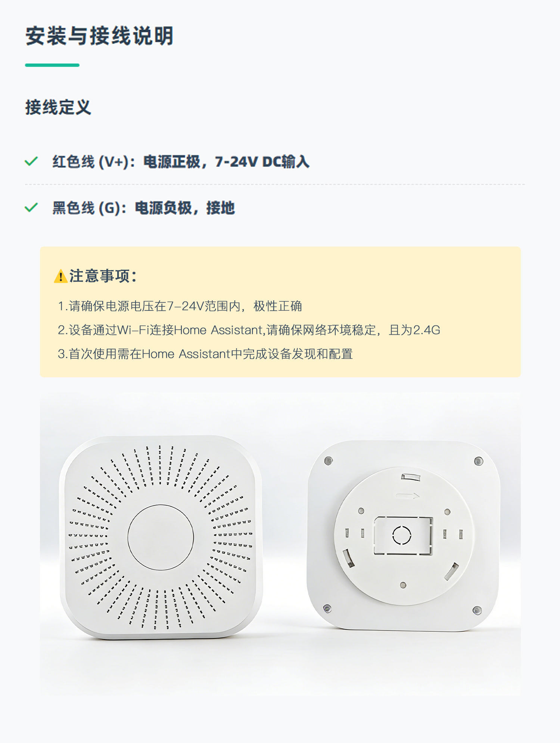Select the 注意事项 notice title
Screen dimensions: 560x743
[x=103, y=276]
